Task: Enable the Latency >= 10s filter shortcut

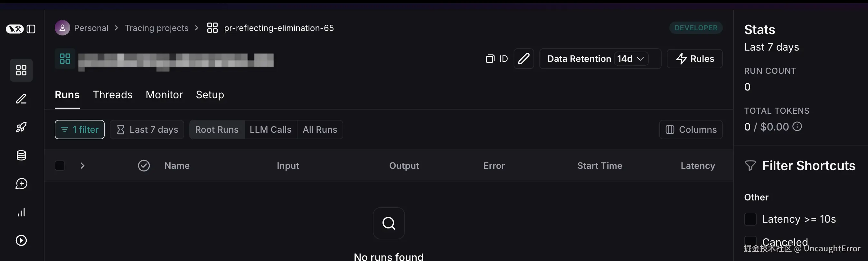Action: click(750, 219)
